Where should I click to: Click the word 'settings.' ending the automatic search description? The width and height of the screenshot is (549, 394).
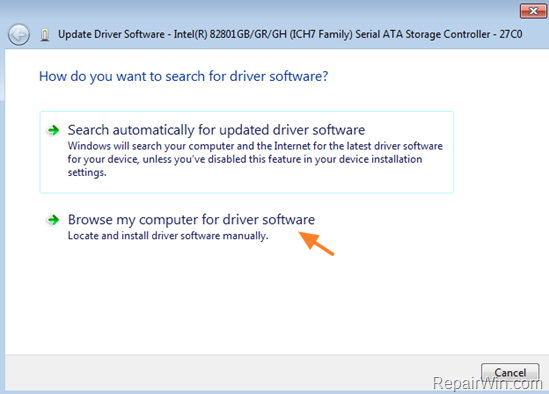pyautogui.click(x=87, y=173)
